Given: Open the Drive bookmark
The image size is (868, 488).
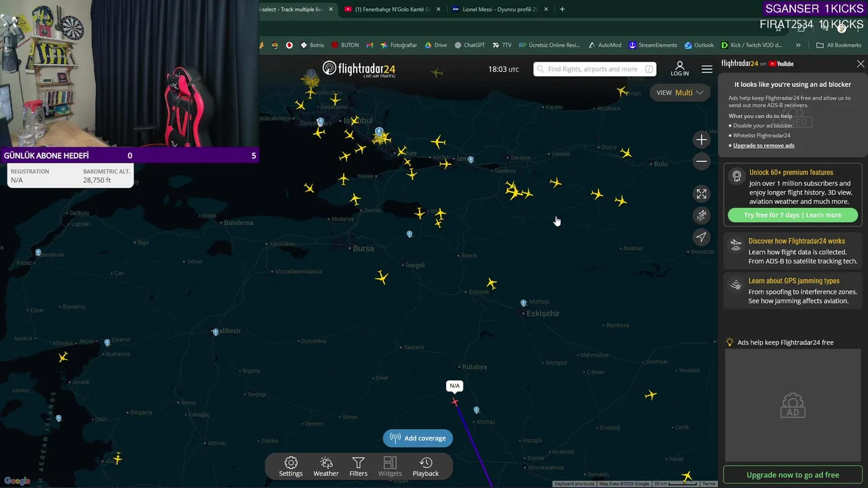Looking at the screenshot, I should (436, 45).
